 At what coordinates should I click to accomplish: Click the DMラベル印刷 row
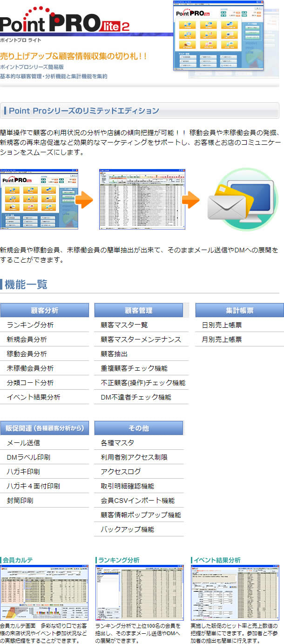click(x=44, y=457)
